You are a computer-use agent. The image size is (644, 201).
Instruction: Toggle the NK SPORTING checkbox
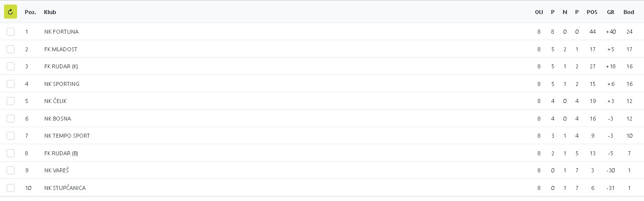click(11, 84)
